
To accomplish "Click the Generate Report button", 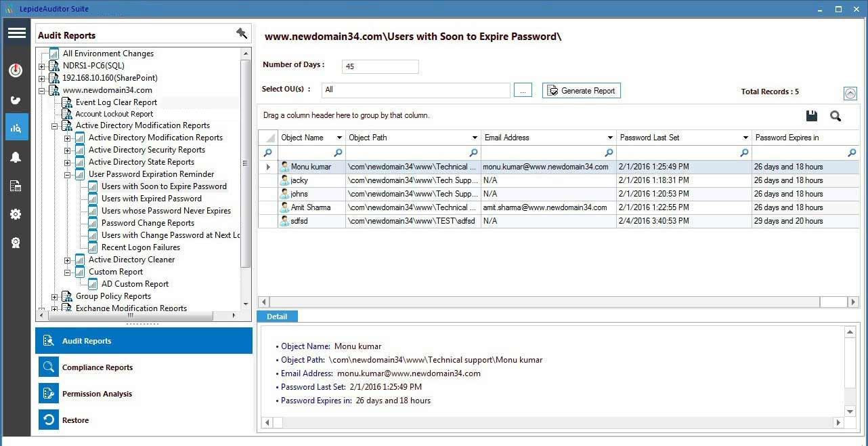I will point(581,90).
